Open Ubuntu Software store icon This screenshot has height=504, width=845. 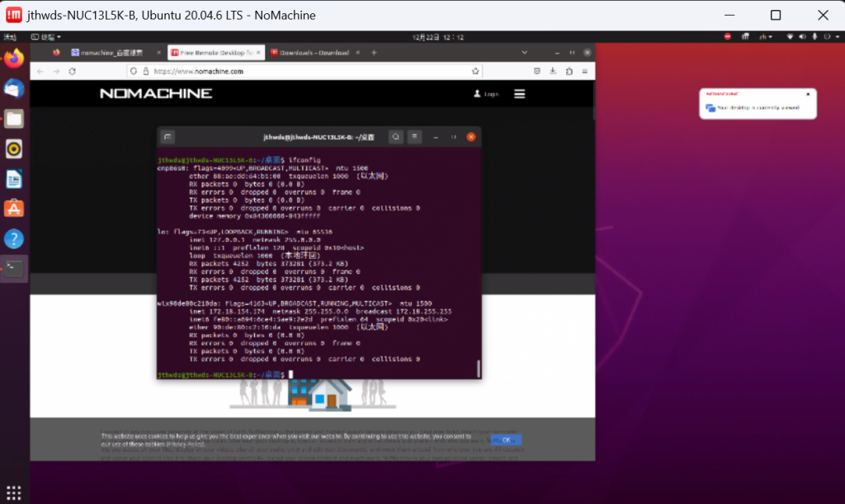[14, 209]
